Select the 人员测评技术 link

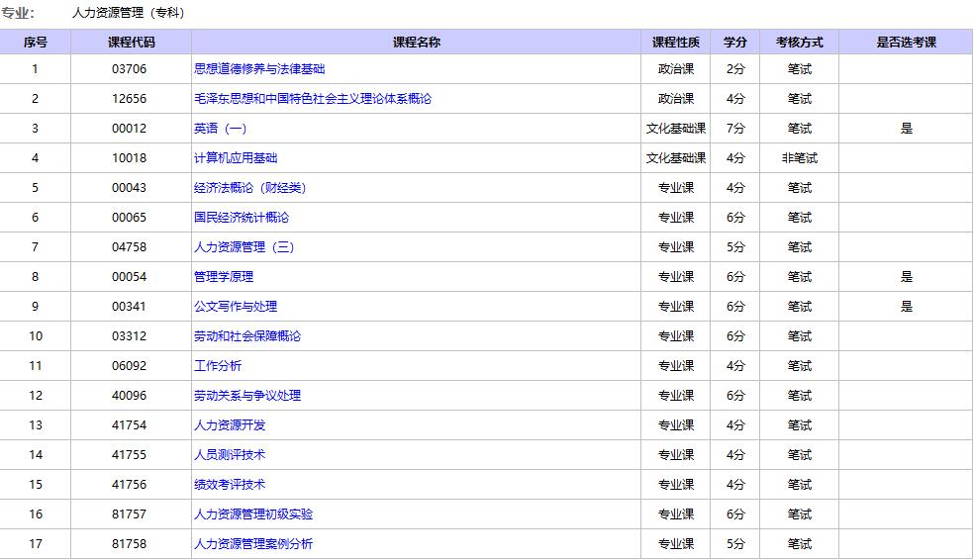[x=230, y=455]
